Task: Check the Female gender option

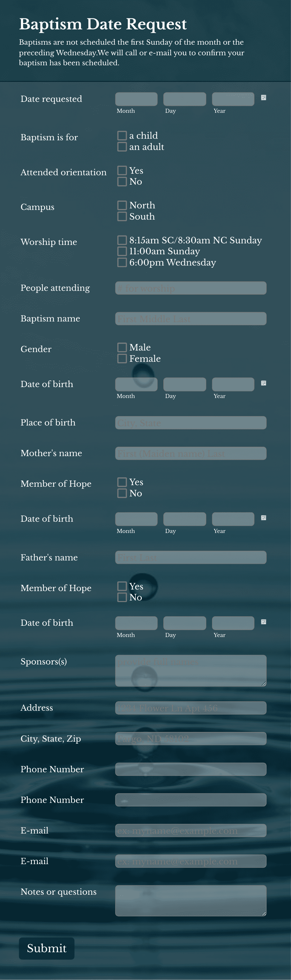Action: [x=122, y=358]
